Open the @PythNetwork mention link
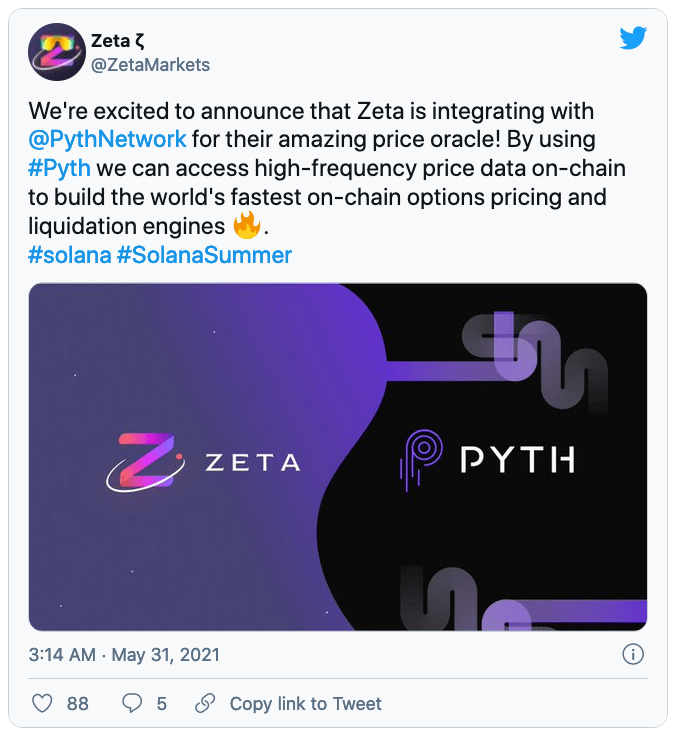 [x=107, y=139]
